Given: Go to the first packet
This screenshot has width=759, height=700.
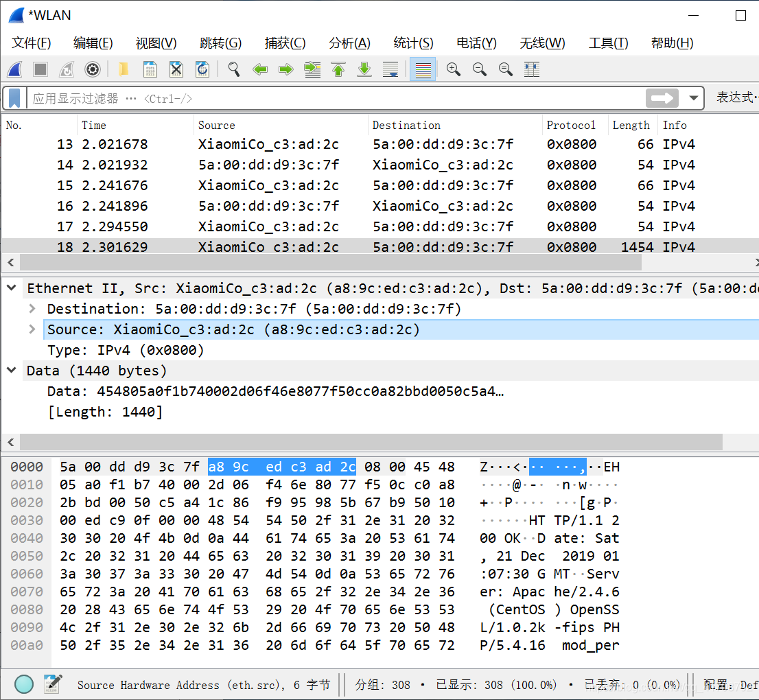Looking at the screenshot, I should click(x=338, y=70).
